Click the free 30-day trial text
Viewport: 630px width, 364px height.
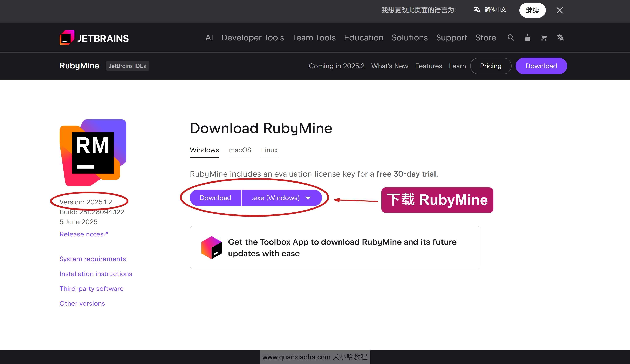coord(406,174)
